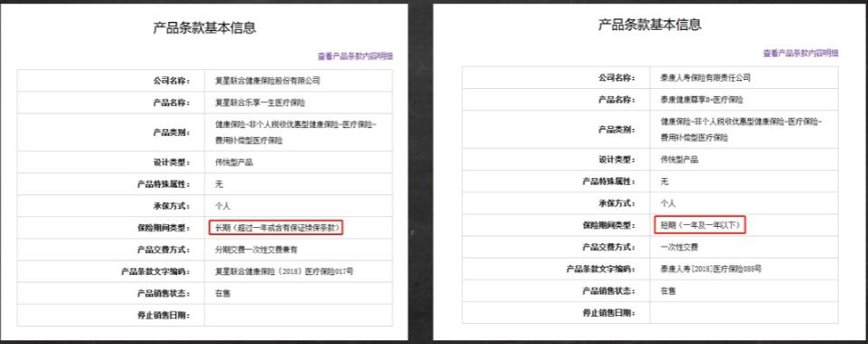Select product name 复星联合乐享一生医疗保险
The image size is (868, 344).
[261, 103]
